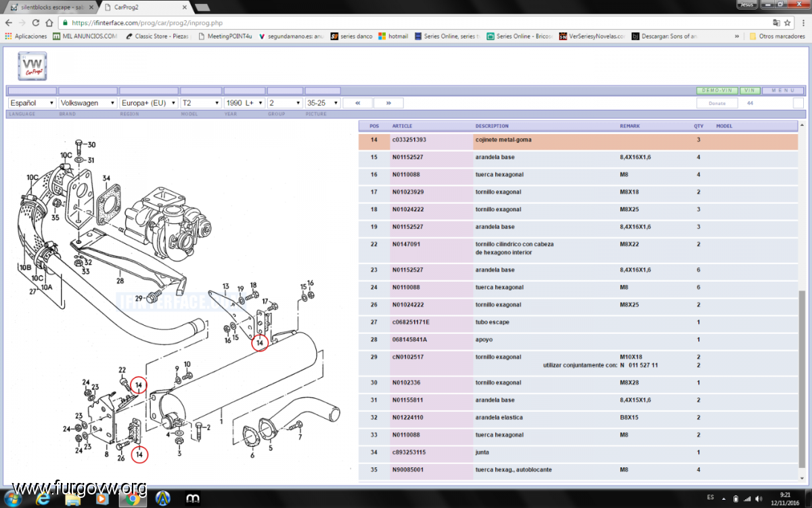Click part number 28 in the diagram

[x=119, y=280]
